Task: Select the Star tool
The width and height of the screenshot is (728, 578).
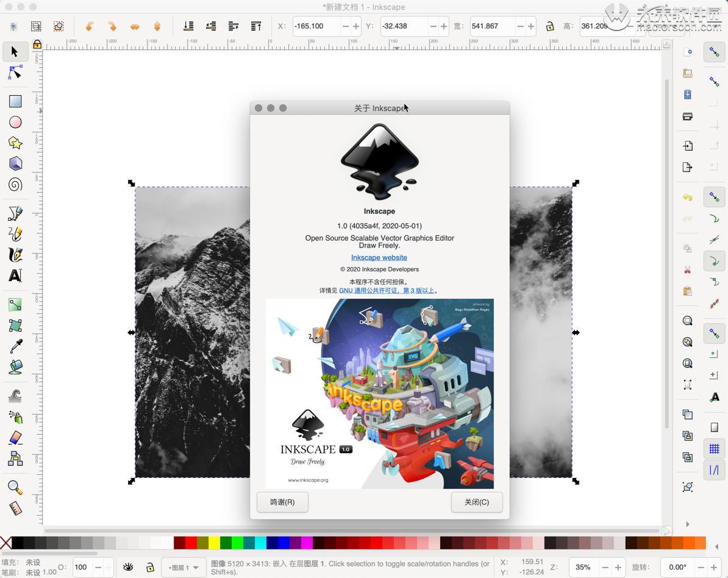Action: click(15, 143)
